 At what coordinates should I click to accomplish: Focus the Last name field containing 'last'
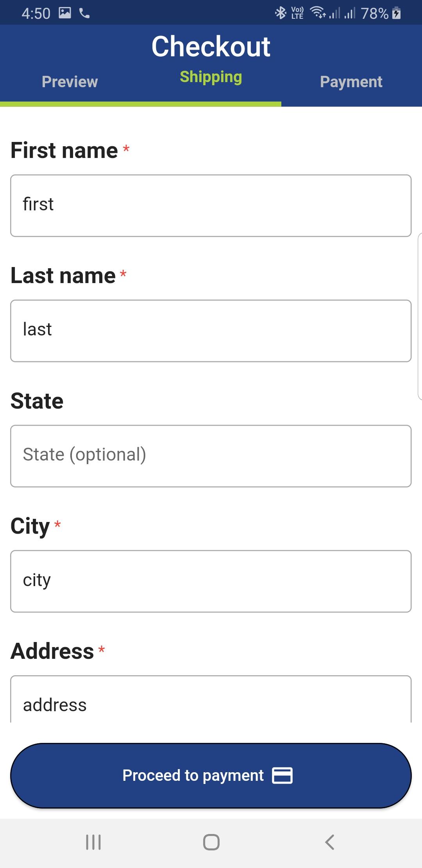[211, 331]
